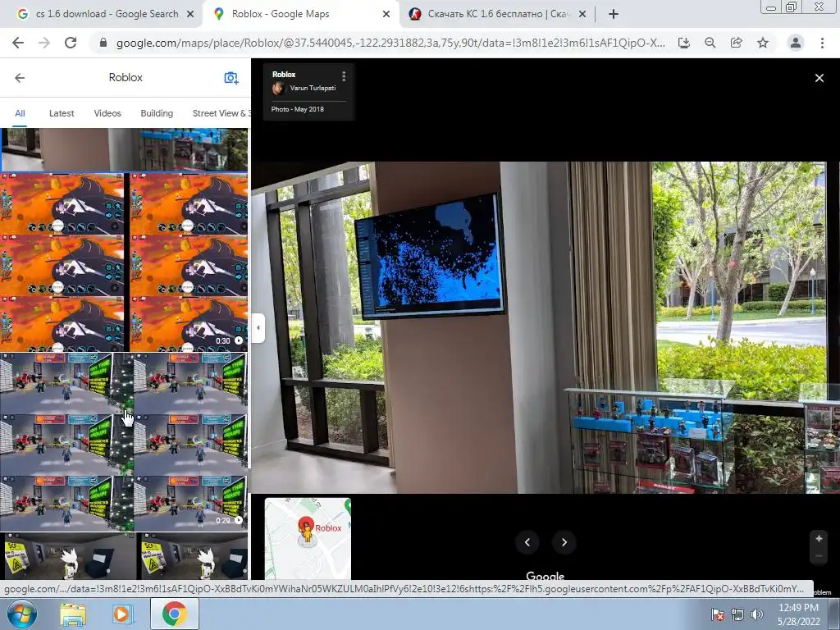Click the browser forward arrow

44,43
